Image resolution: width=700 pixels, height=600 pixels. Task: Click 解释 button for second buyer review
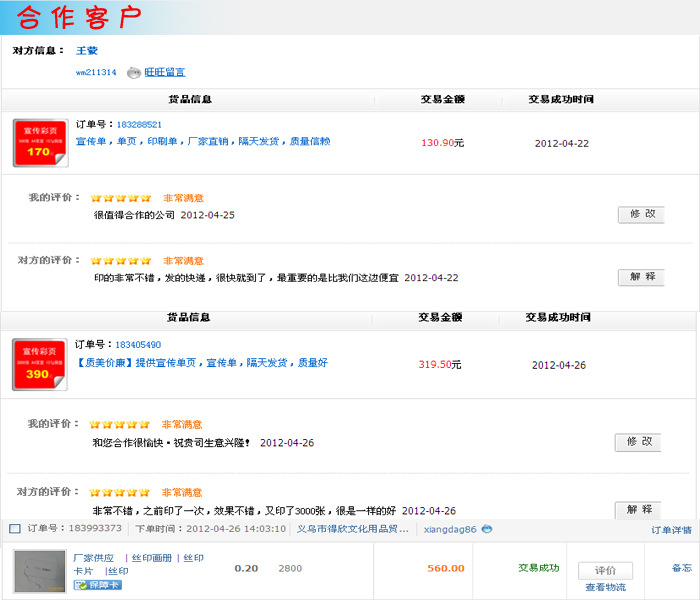click(638, 510)
